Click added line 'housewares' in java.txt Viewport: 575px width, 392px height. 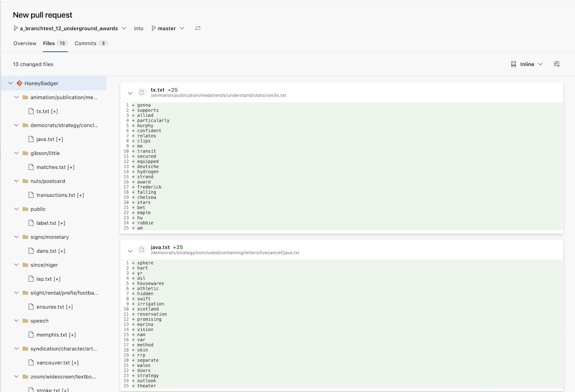[150, 283]
